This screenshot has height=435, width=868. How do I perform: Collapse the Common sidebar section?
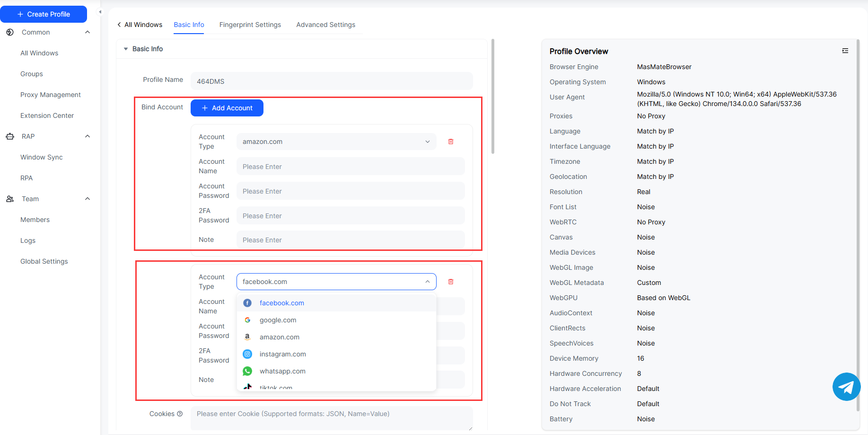(x=88, y=32)
